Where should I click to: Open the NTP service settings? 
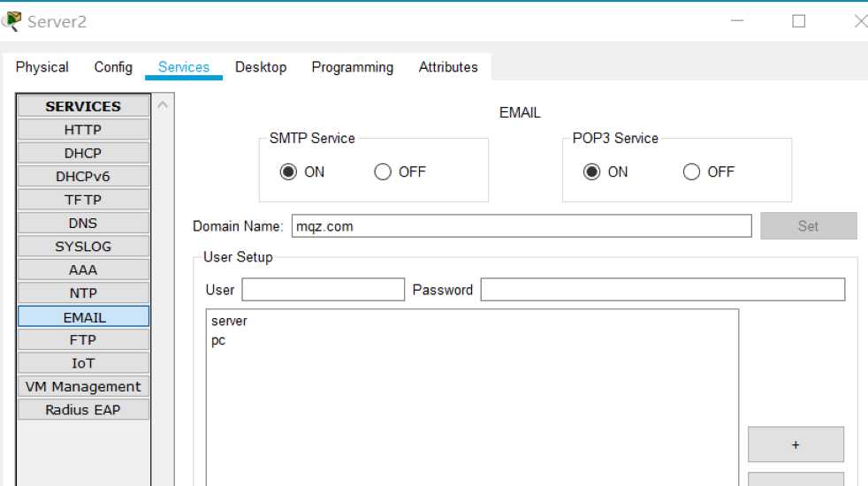click(84, 292)
